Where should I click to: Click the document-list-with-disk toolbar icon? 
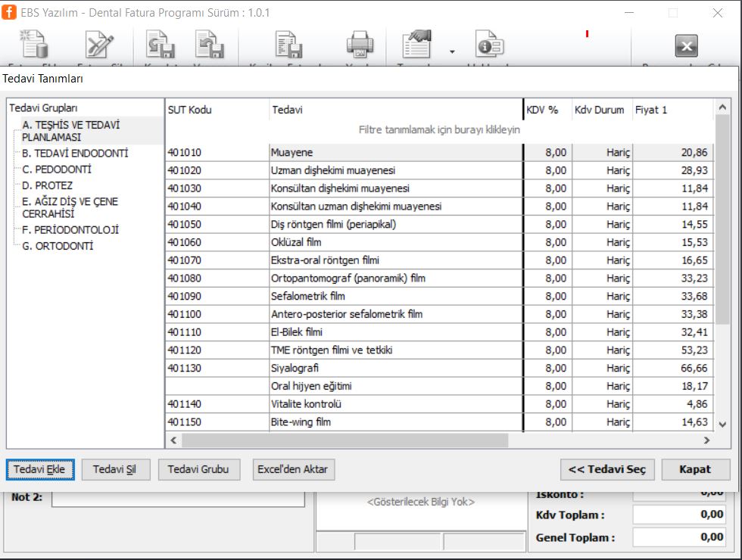tap(288, 45)
